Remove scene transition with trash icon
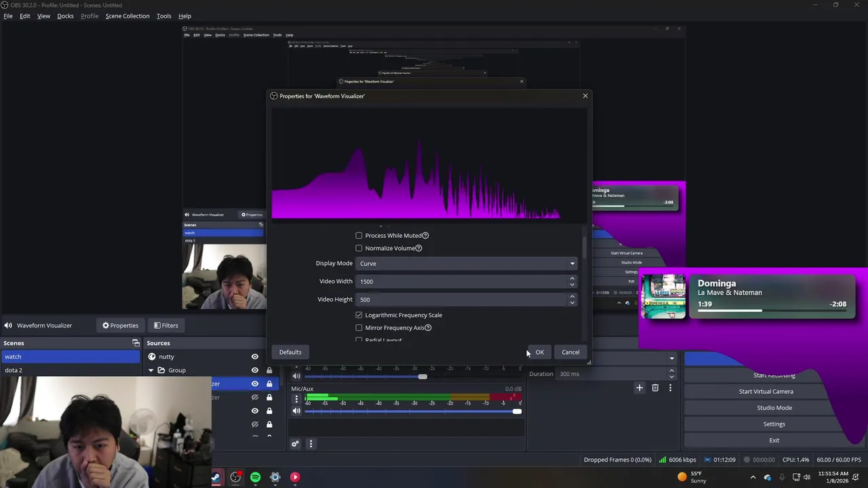This screenshot has height=488, width=868. tap(655, 388)
